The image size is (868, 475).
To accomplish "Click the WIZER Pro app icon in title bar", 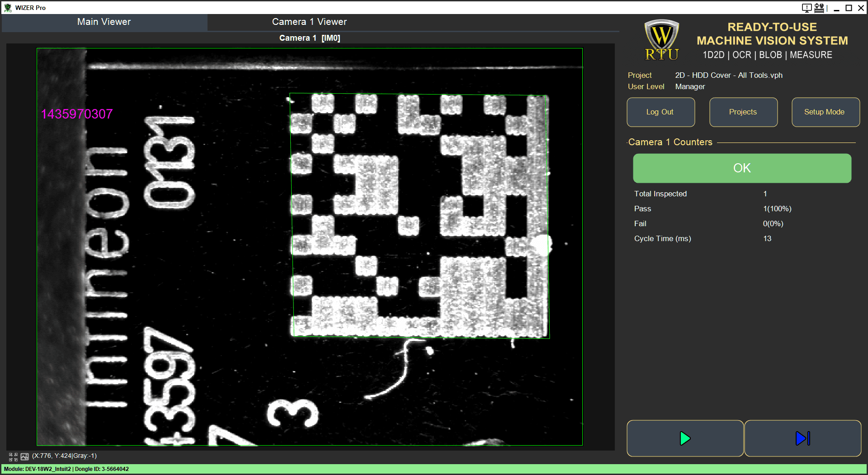I will point(8,8).
